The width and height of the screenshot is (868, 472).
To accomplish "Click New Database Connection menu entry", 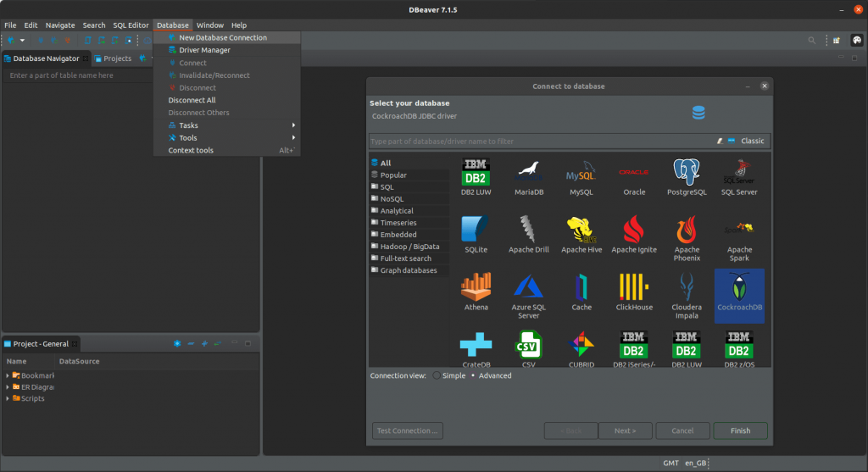I will pos(222,37).
